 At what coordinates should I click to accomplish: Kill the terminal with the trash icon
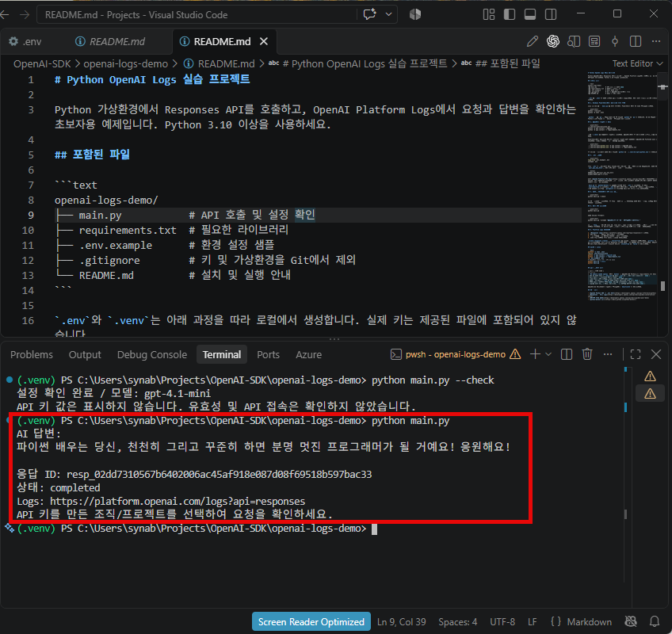click(x=587, y=354)
